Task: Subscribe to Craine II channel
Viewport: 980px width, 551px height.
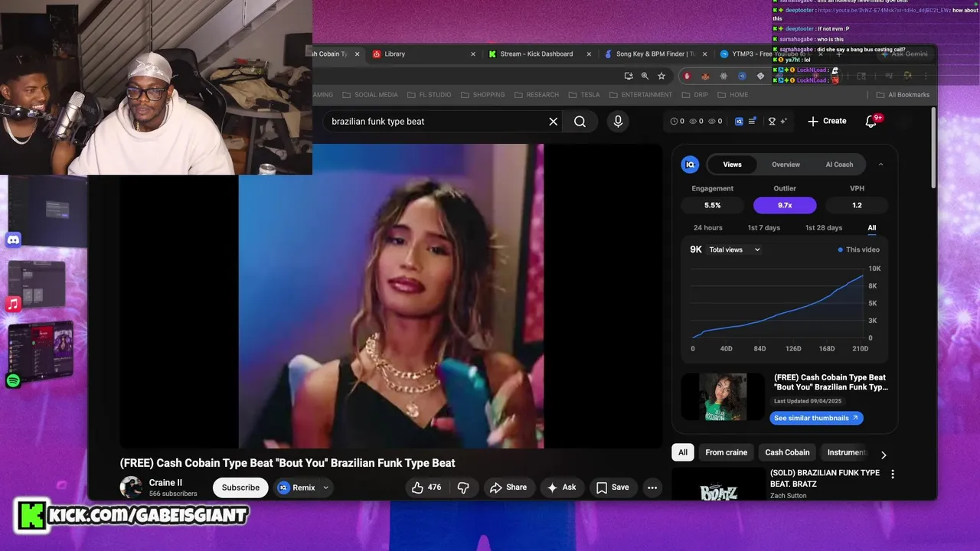Action: [240, 487]
